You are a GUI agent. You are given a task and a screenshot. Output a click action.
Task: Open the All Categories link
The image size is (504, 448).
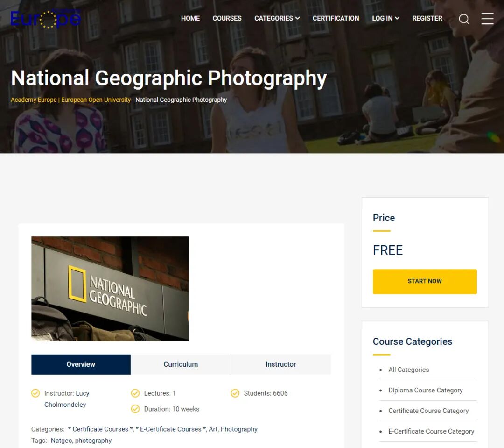[408, 370]
